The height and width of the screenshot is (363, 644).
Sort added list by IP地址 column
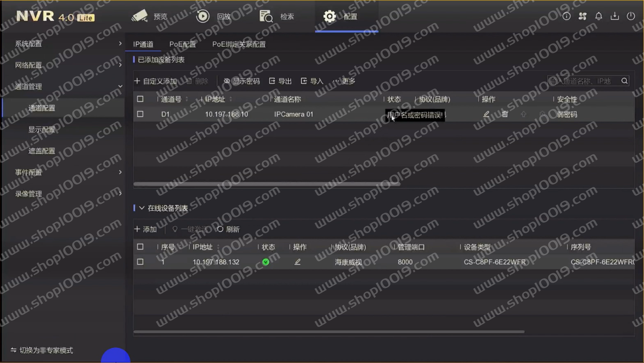[231, 99]
